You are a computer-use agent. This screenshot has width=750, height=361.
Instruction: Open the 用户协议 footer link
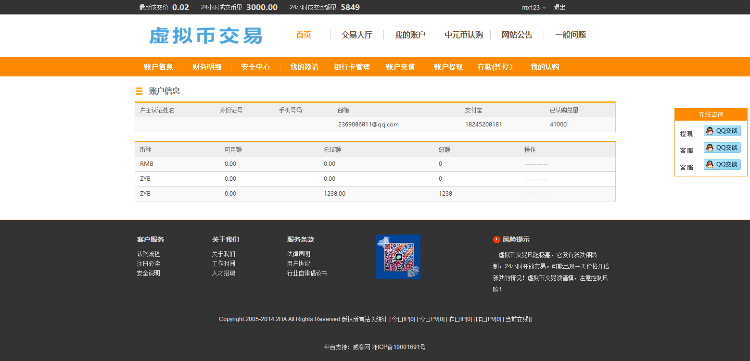(299, 263)
